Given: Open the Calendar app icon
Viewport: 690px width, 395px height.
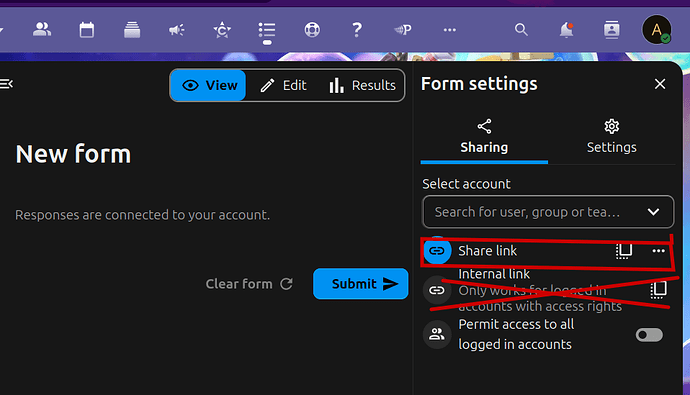Looking at the screenshot, I should [87, 30].
